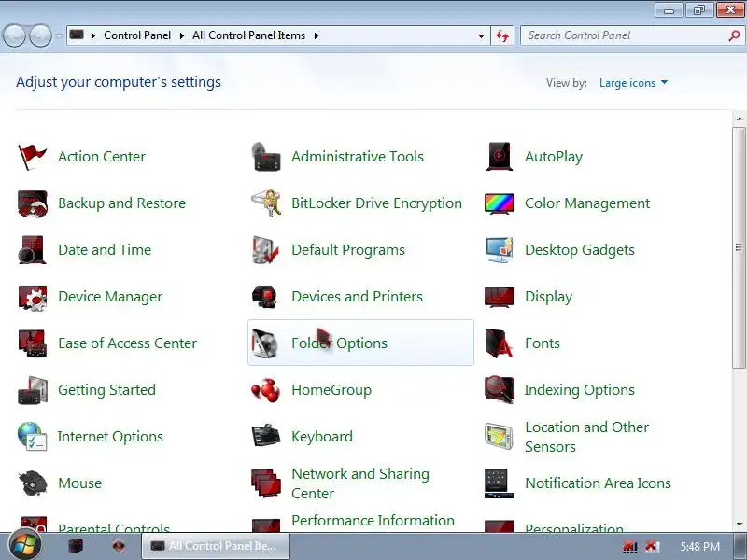Open the Folder Options link
Viewport: 747px width, 560px height.
(339, 343)
